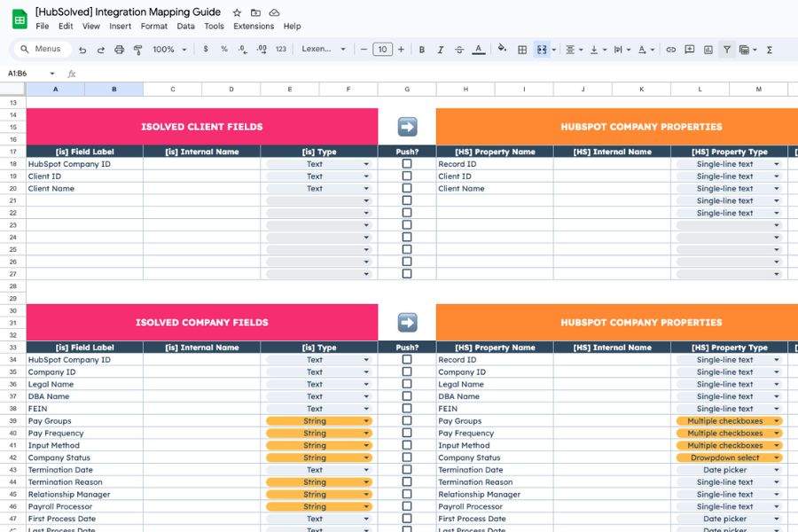798x532 pixels.
Task: Tick Push checkbox for FEIN row
Action: pos(407,408)
